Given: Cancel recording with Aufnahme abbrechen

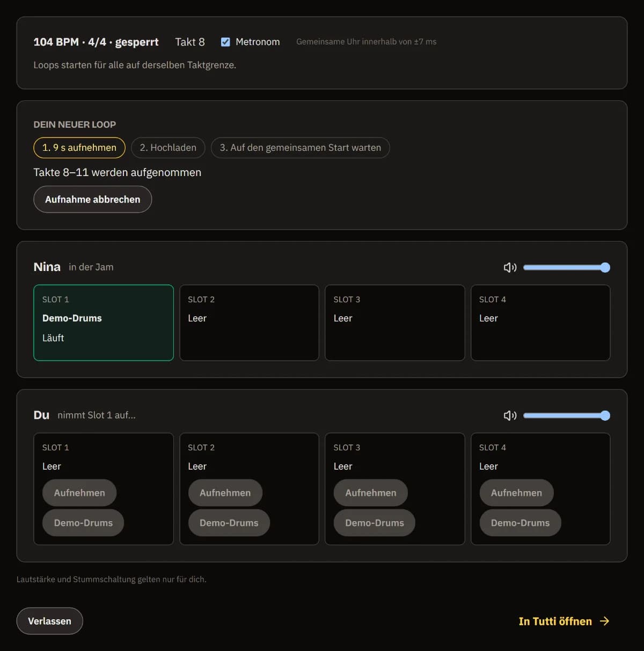Looking at the screenshot, I should coord(93,199).
